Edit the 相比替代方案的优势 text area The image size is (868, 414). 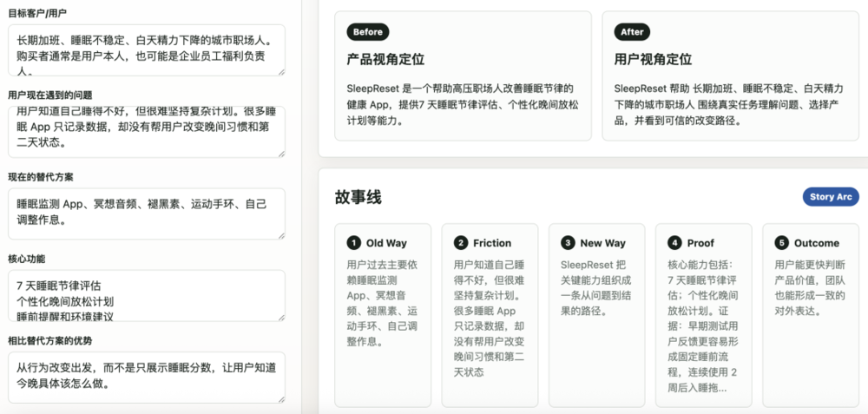pyautogui.click(x=147, y=378)
